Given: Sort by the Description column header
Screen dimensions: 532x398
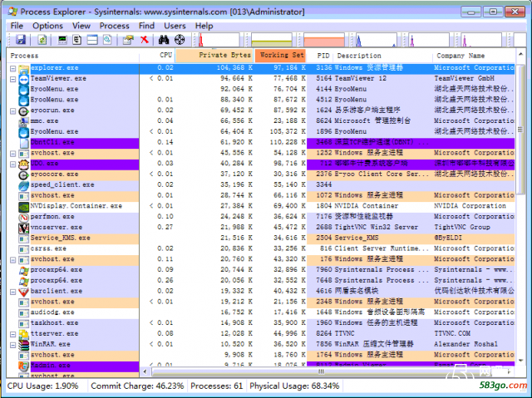Looking at the screenshot, I should (383, 56).
